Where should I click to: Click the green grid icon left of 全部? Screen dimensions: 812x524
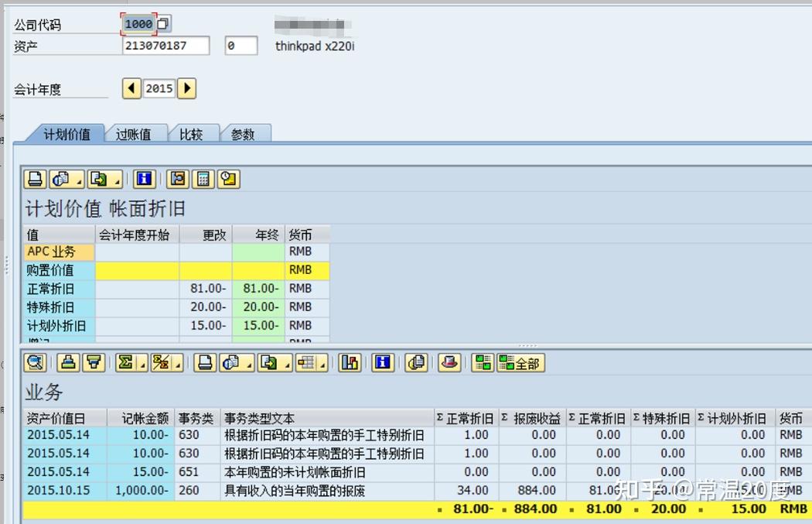pos(483,363)
